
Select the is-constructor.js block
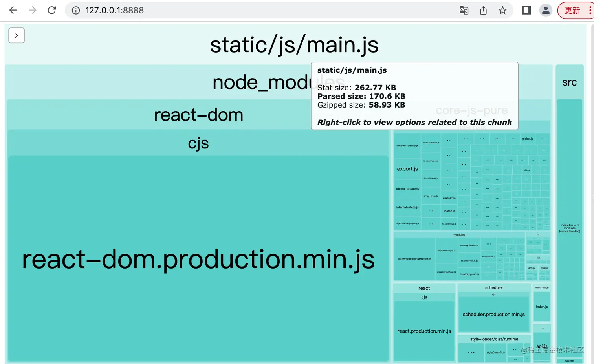pos(431,161)
